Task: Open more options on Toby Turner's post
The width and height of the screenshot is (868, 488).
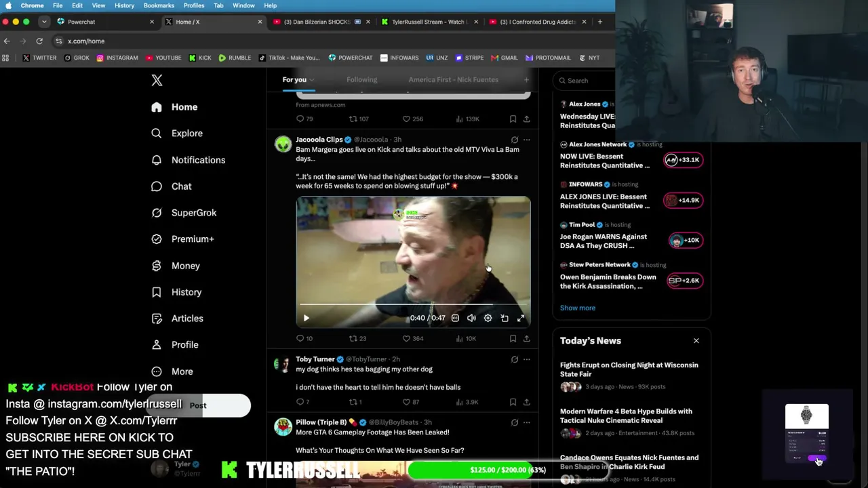Action: (x=526, y=359)
